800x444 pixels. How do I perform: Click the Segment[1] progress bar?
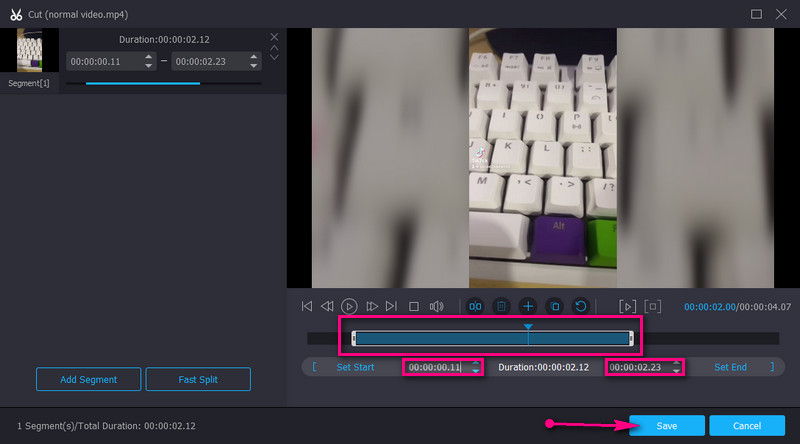tap(163, 83)
